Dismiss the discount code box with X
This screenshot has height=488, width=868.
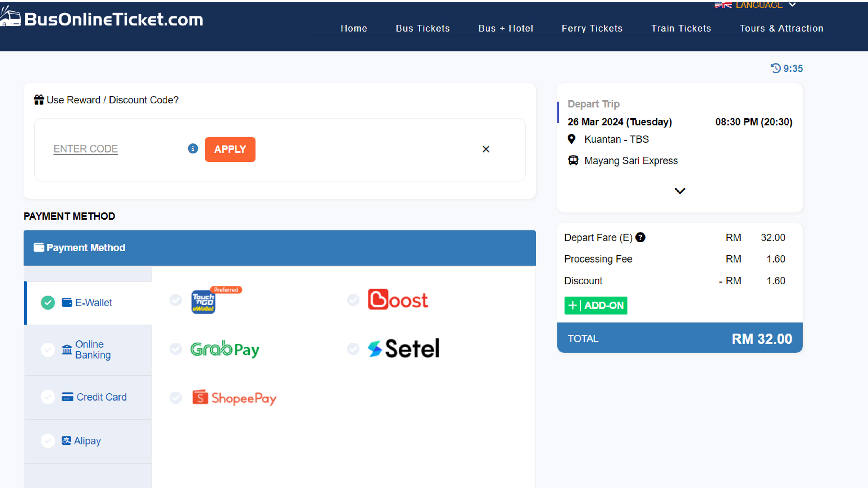click(x=486, y=149)
